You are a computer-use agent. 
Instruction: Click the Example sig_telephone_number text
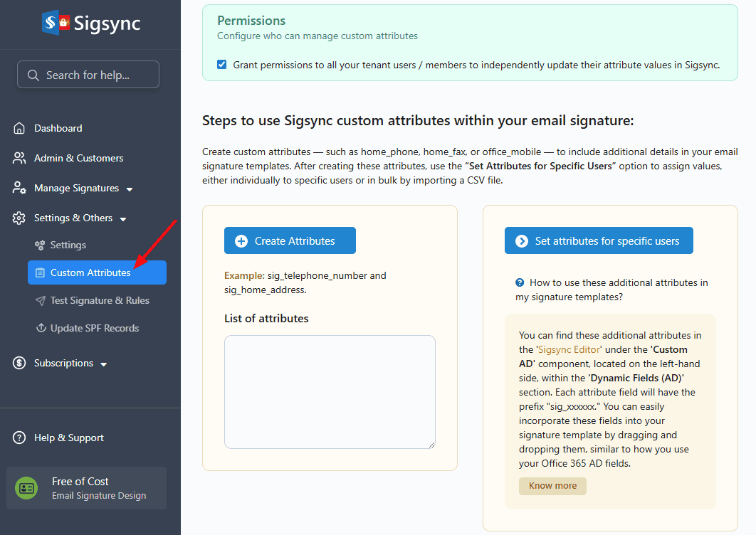(305, 282)
